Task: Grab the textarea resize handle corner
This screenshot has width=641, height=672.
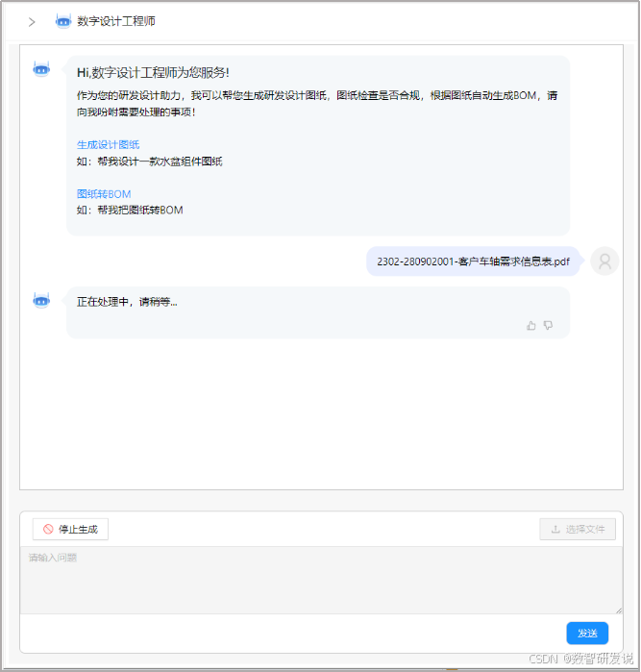Action: tap(619, 610)
